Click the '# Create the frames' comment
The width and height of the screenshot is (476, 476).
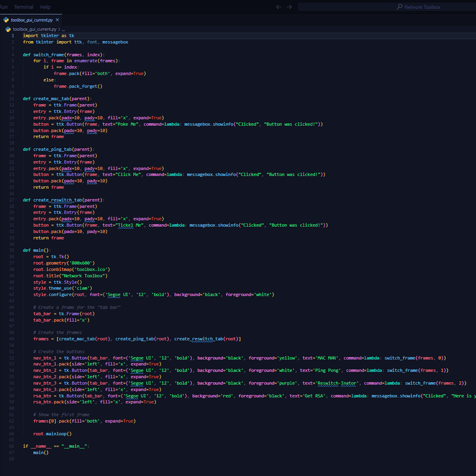point(58,333)
